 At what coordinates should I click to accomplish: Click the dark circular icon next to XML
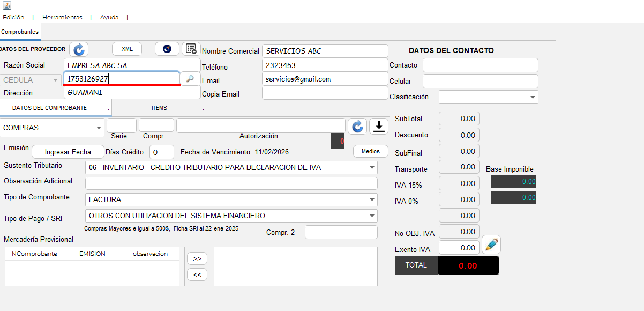(x=167, y=49)
